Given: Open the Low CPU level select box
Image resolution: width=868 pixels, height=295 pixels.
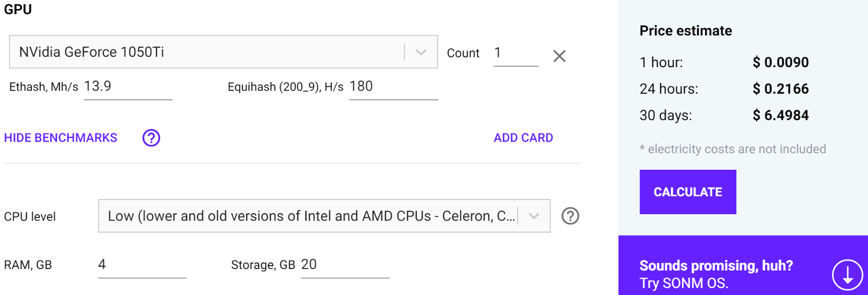Looking at the screenshot, I should 309,216.
